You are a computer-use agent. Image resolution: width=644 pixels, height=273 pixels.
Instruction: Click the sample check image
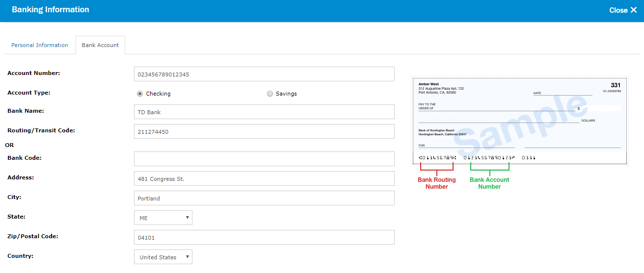tap(520, 121)
